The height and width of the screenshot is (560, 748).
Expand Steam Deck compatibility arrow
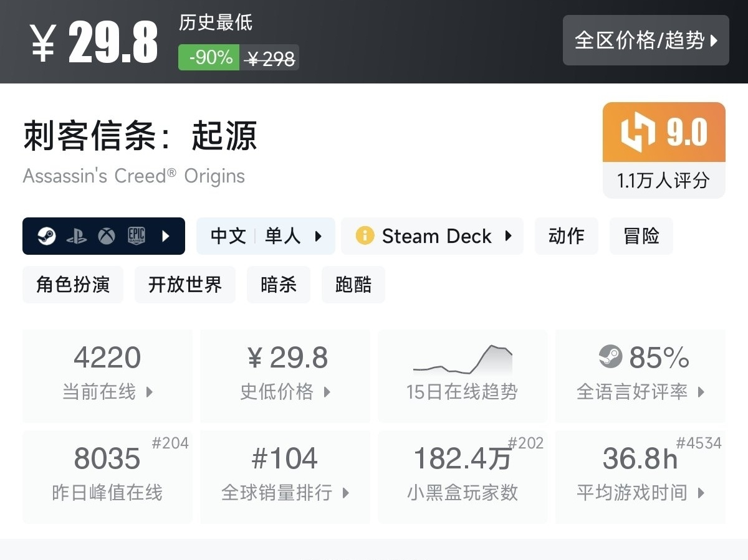tap(509, 236)
